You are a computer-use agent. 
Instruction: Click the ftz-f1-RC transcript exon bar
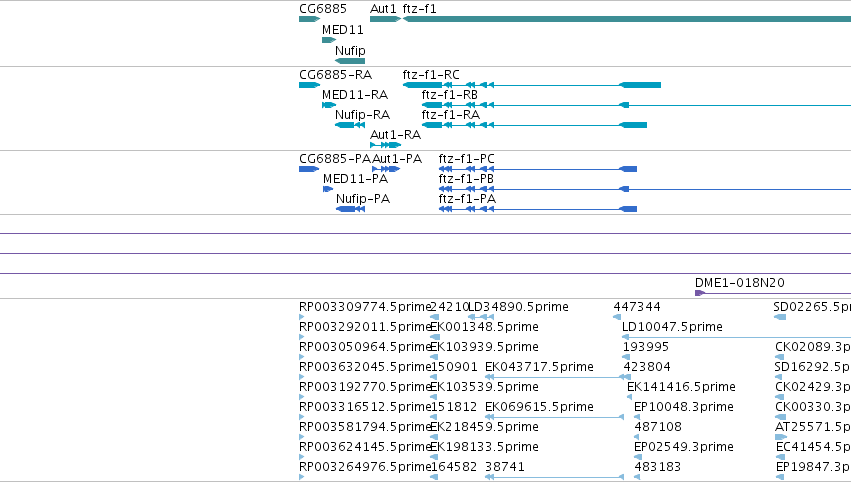coord(422,85)
